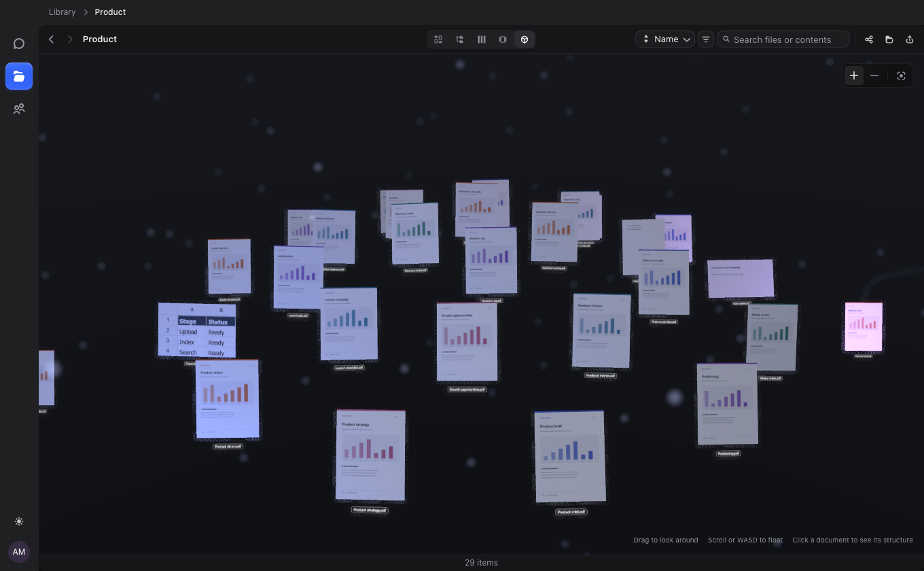Go back with the left chevron
This screenshot has width=924, height=571.
click(x=52, y=39)
